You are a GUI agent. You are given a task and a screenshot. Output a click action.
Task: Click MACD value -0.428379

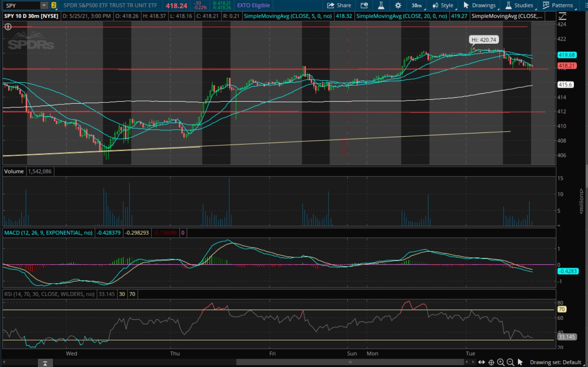pos(109,233)
